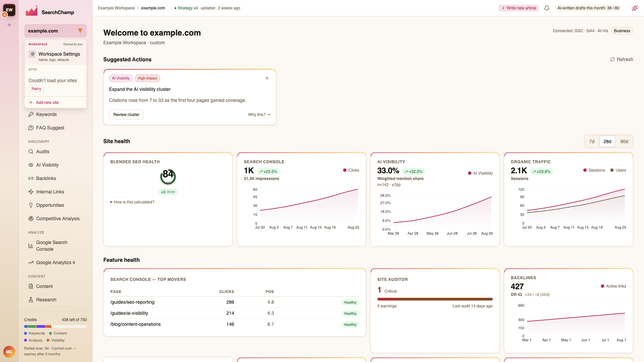The height and width of the screenshot is (362, 644).
Task: Open Google Search Console bar-chart icon
Action: (31, 246)
